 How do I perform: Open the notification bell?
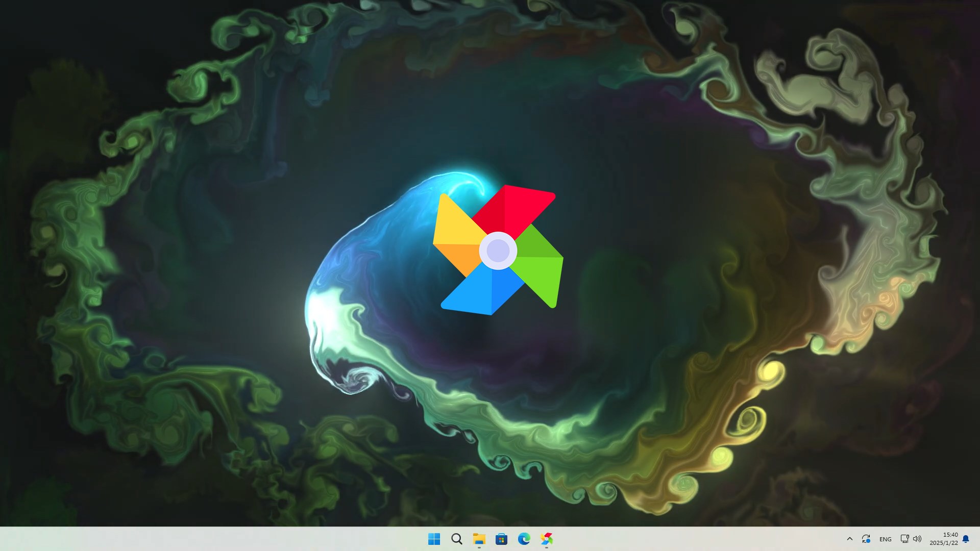[966, 539]
